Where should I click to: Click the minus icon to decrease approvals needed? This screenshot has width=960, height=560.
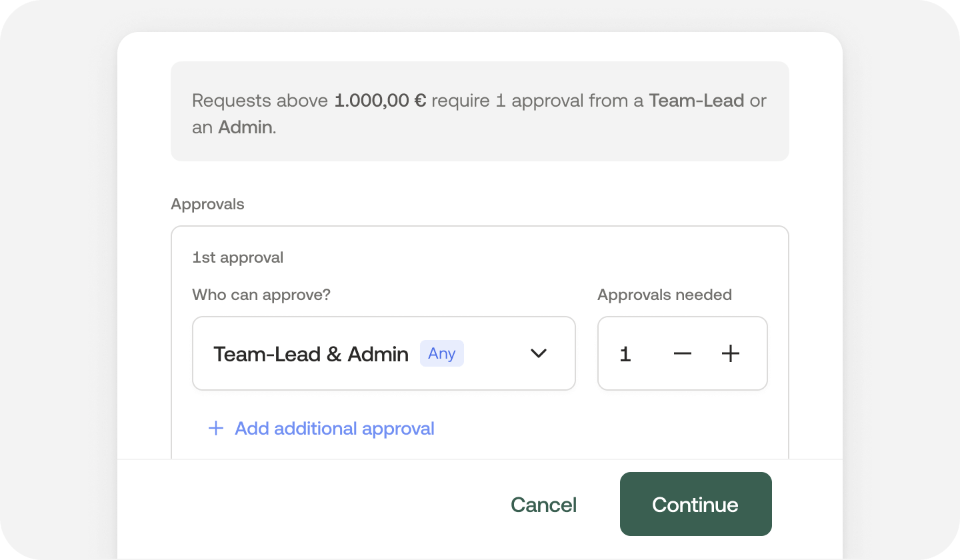coord(682,353)
